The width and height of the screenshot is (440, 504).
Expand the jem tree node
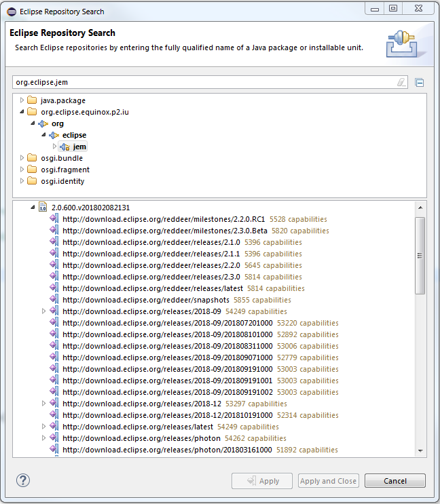pyautogui.click(x=54, y=147)
